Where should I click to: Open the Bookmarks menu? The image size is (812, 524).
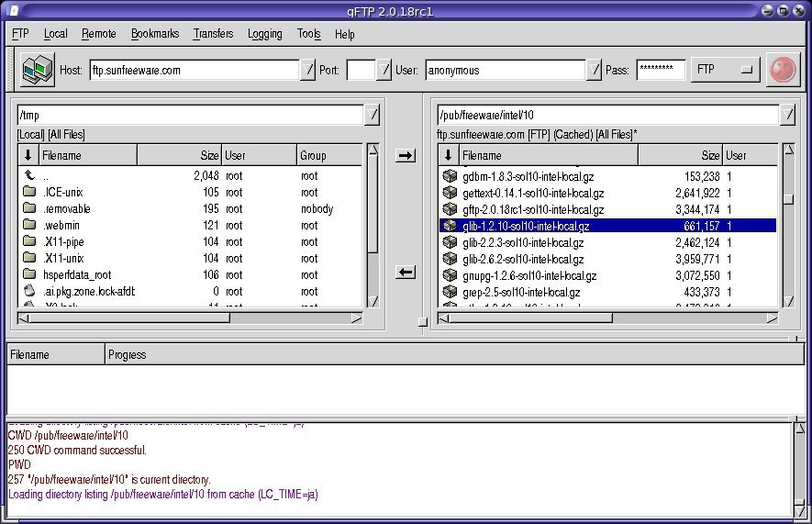tap(155, 34)
